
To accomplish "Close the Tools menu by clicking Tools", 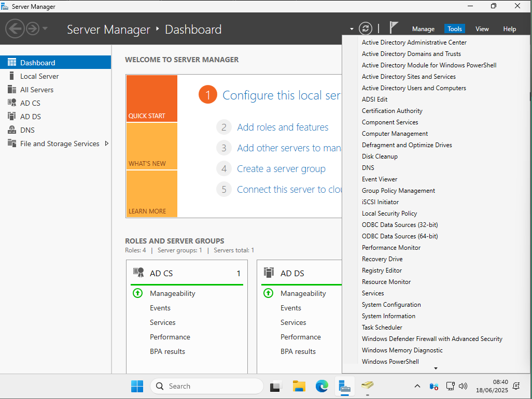I will pyautogui.click(x=455, y=29).
